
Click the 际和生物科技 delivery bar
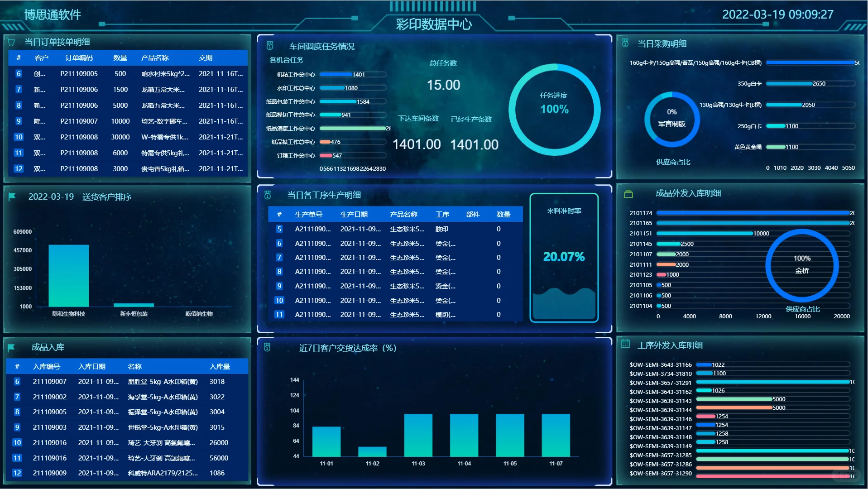[x=69, y=276]
